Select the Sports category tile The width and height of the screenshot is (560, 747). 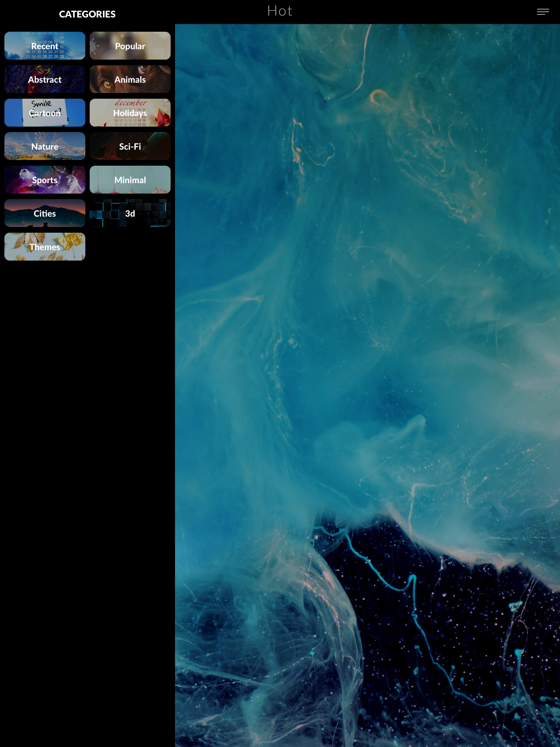tap(45, 179)
